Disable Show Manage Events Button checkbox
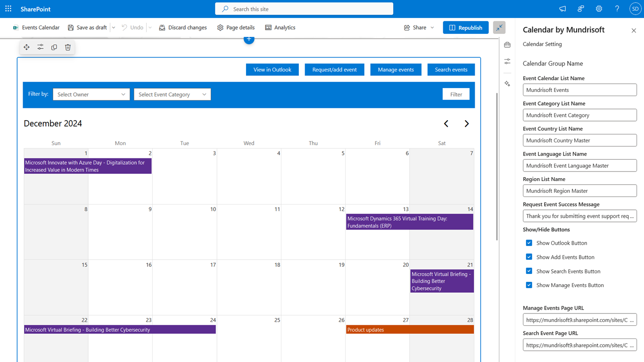This screenshot has width=644, height=362. coord(529,285)
